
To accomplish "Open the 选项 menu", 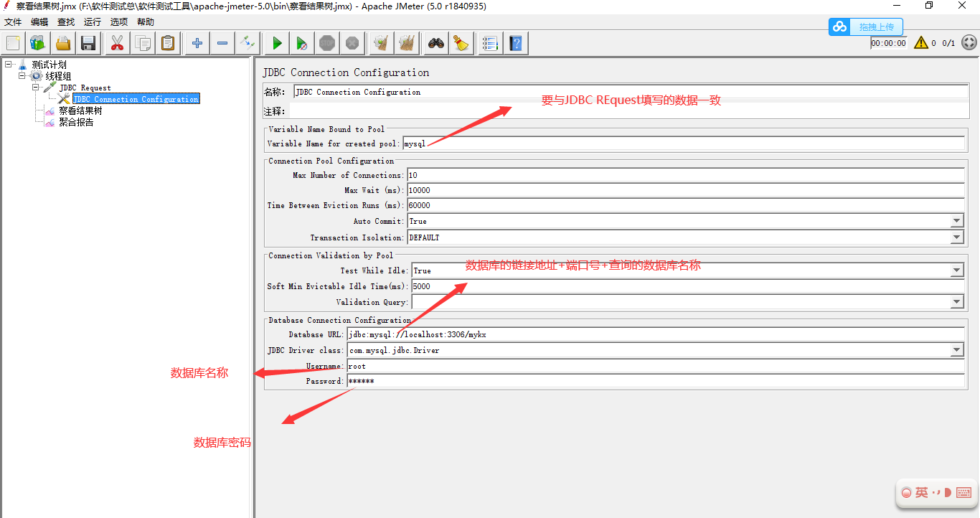I will pyautogui.click(x=119, y=22).
